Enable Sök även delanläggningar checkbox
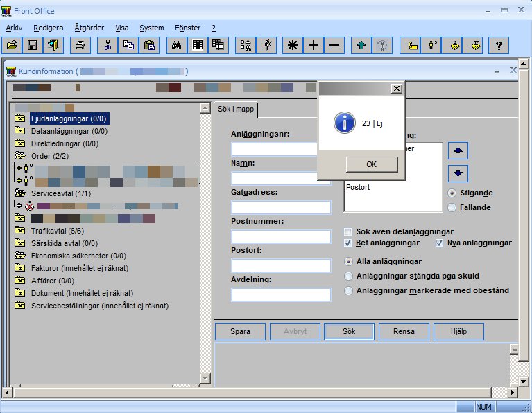The height and width of the screenshot is (413, 532). pyautogui.click(x=349, y=231)
